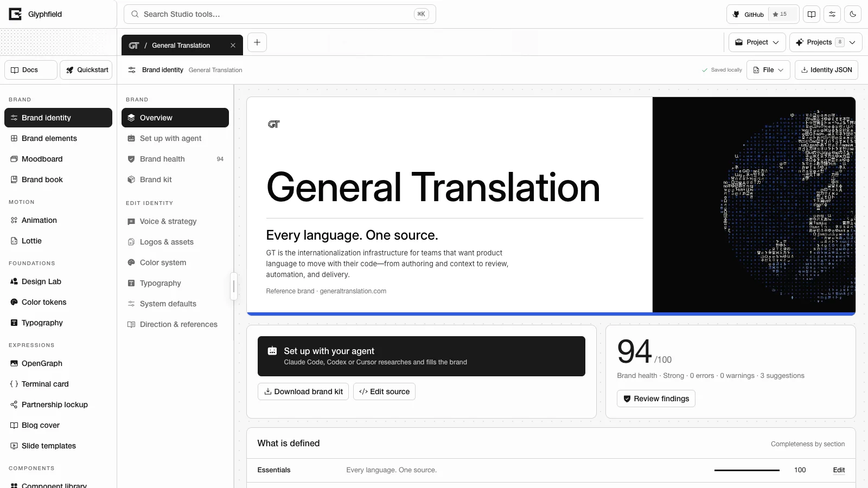Viewport: 868px width, 488px height.
Task: Open Docs
Action: (30, 70)
